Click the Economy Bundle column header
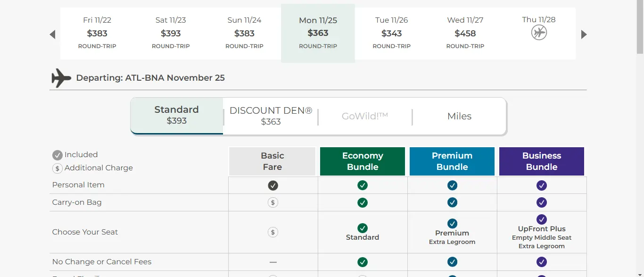The image size is (644, 277). [x=363, y=161]
